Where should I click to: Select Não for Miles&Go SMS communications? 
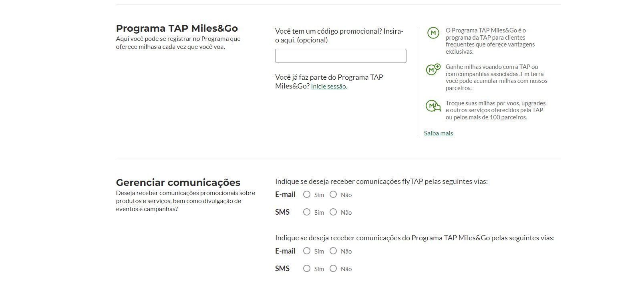[333, 268]
